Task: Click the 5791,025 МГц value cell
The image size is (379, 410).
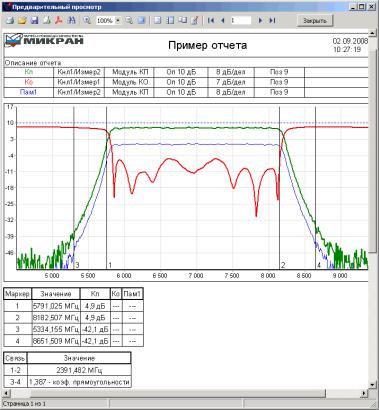Action: (56, 306)
